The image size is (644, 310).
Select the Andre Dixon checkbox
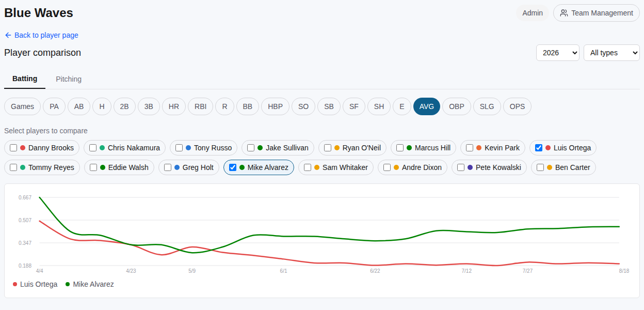coord(387,167)
